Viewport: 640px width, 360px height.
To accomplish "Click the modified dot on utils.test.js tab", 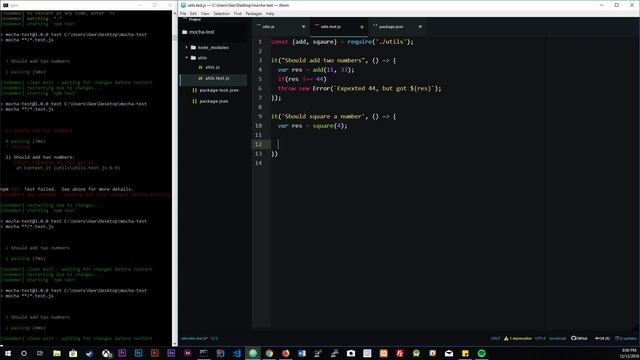I will [x=362, y=27].
